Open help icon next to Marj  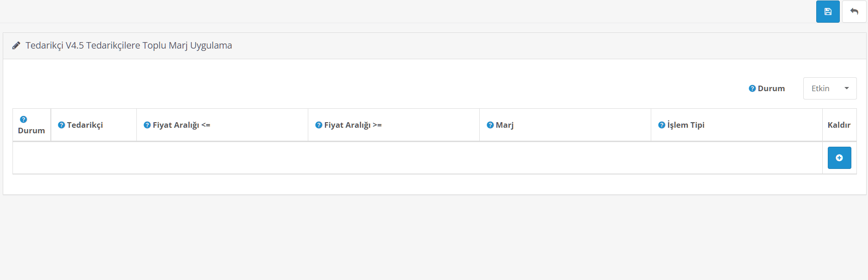coord(490,125)
